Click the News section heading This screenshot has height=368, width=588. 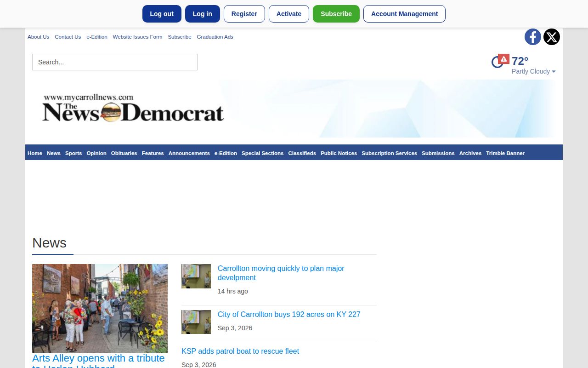tap(49, 243)
